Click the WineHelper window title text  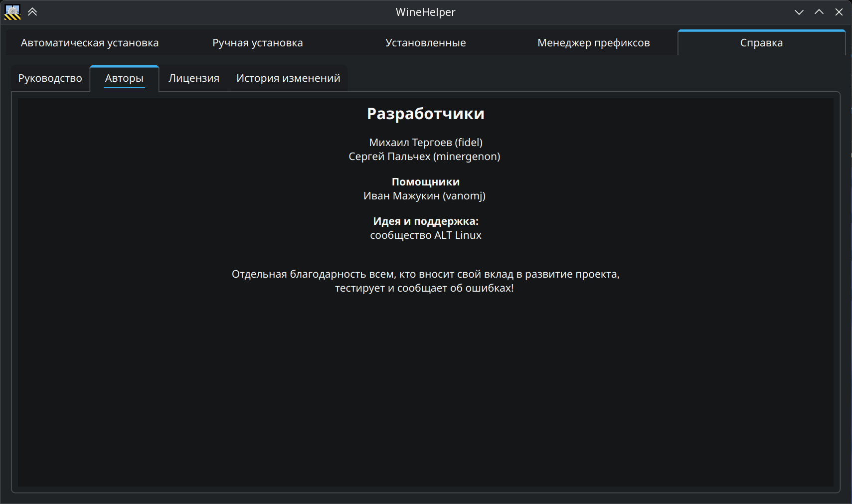[425, 12]
